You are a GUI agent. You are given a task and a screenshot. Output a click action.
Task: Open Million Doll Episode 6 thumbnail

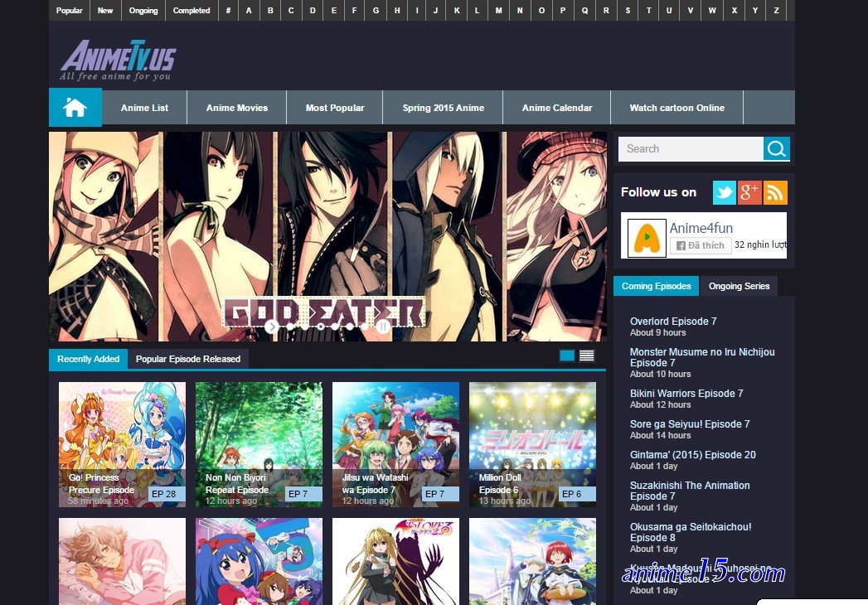coord(532,444)
